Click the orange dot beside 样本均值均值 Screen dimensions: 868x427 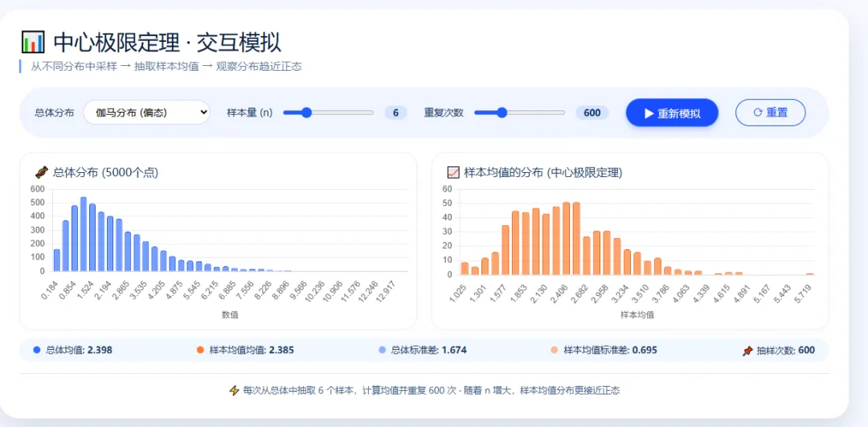coord(200,350)
